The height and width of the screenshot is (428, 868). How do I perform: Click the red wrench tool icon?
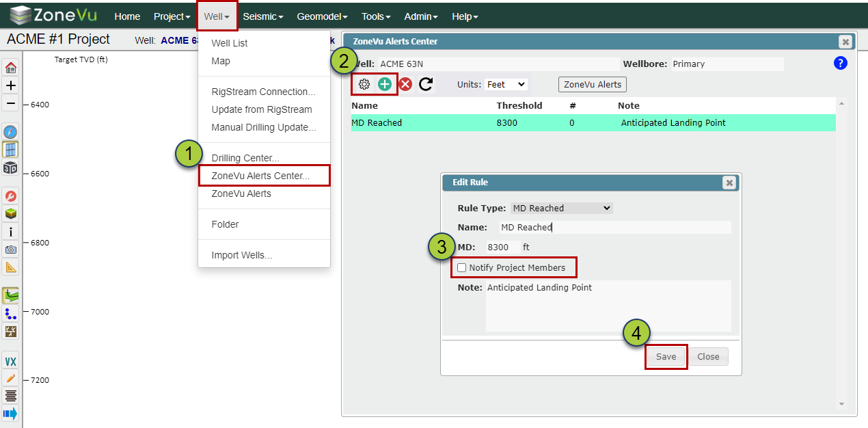pos(11,196)
